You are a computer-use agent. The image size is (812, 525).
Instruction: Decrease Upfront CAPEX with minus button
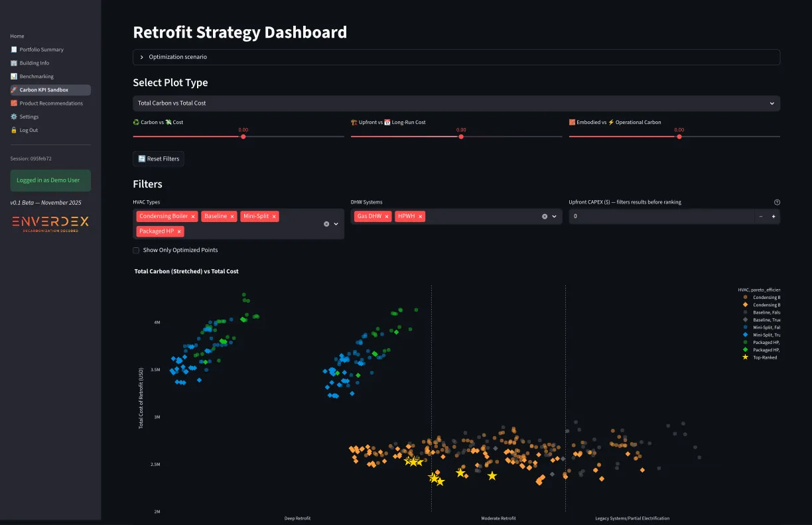pyautogui.click(x=761, y=217)
